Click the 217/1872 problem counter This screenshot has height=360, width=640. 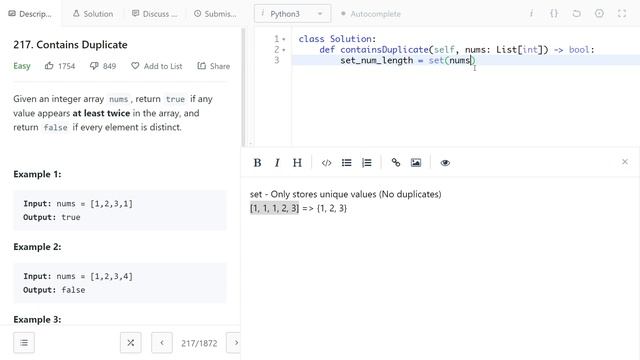point(199,343)
